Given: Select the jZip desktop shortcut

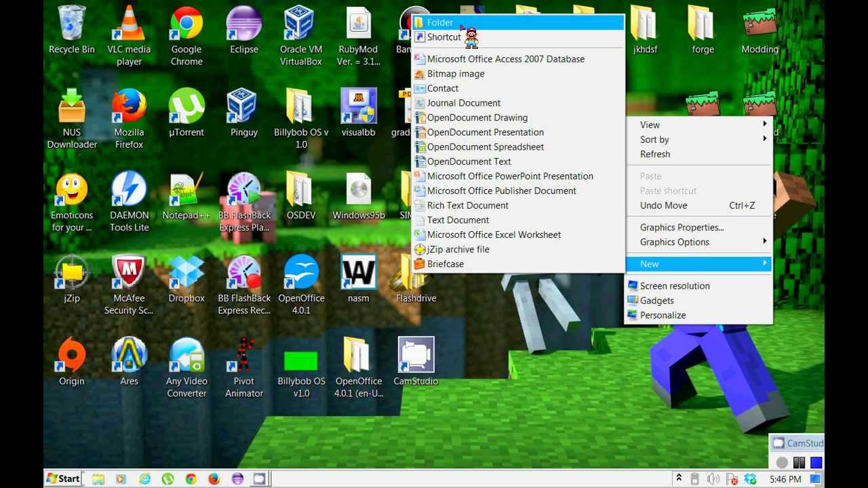Looking at the screenshot, I should (x=72, y=279).
